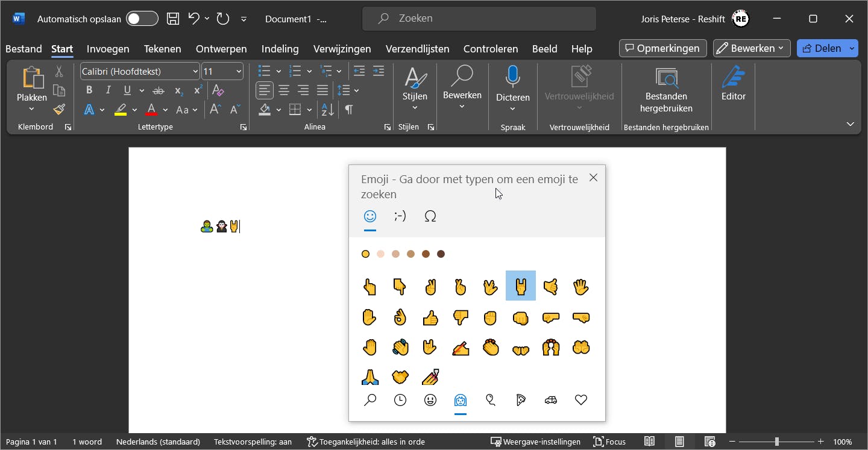Justify the paragraph text
868x450 pixels.
[322, 90]
